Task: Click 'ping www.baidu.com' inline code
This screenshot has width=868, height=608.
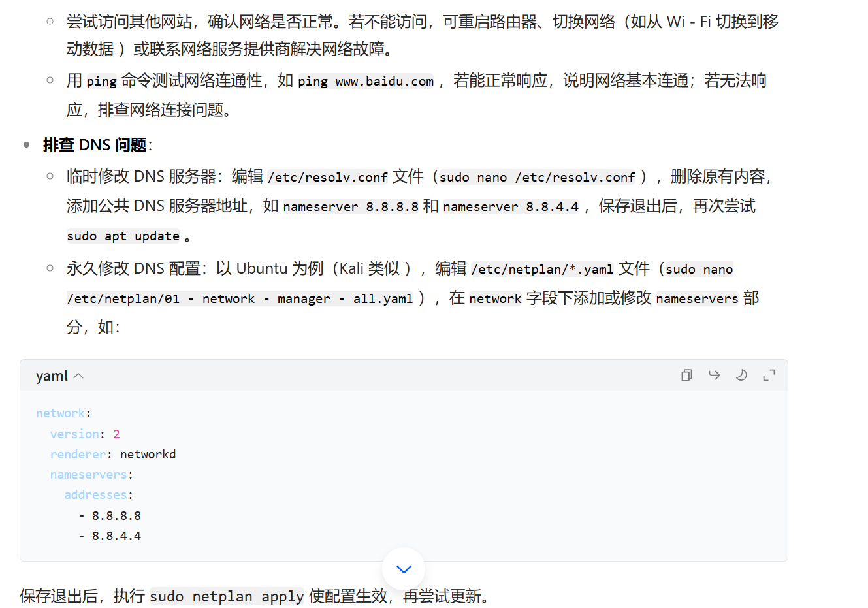Action: click(366, 82)
